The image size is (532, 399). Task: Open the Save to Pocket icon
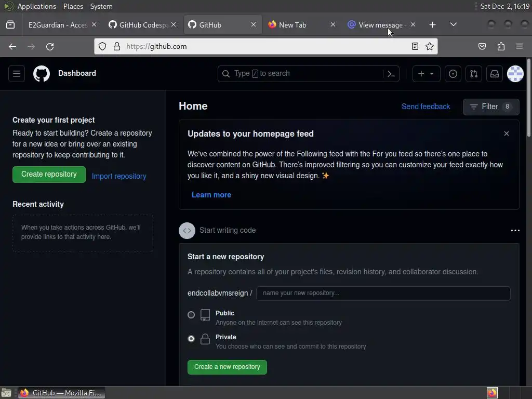[482, 46]
